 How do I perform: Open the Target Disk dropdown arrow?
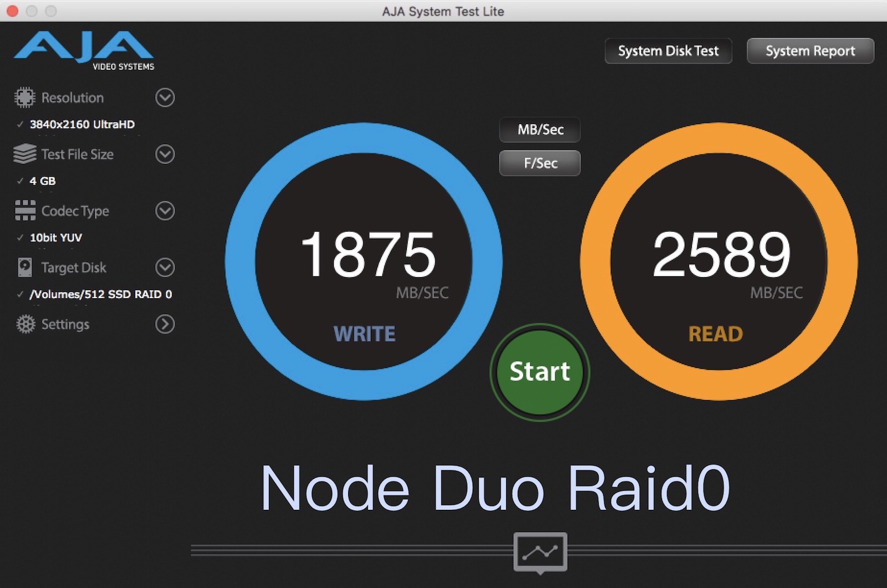click(165, 268)
